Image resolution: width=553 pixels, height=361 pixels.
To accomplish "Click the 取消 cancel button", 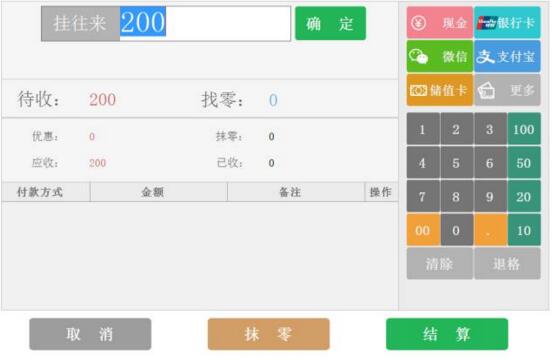I will (x=90, y=334).
